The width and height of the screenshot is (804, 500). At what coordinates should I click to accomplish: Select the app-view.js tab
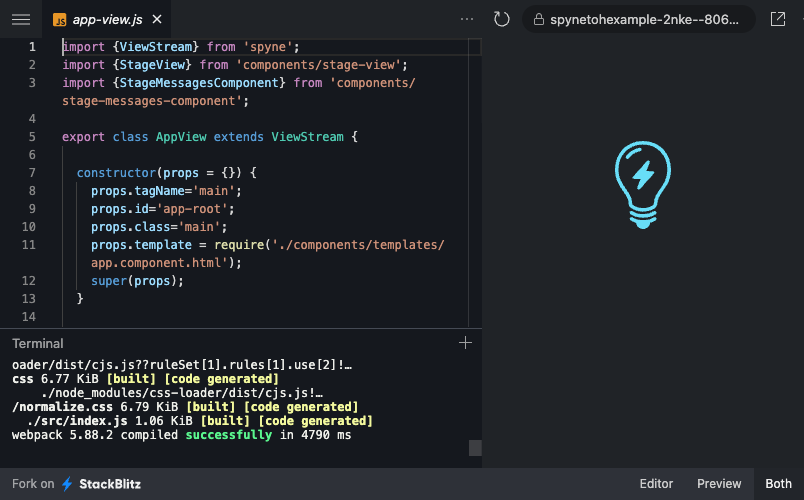click(107, 19)
